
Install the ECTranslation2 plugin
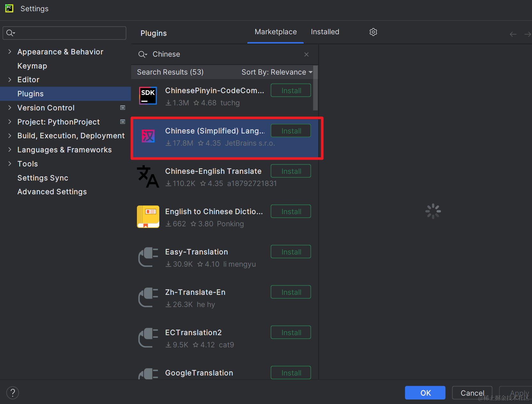point(291,332)
